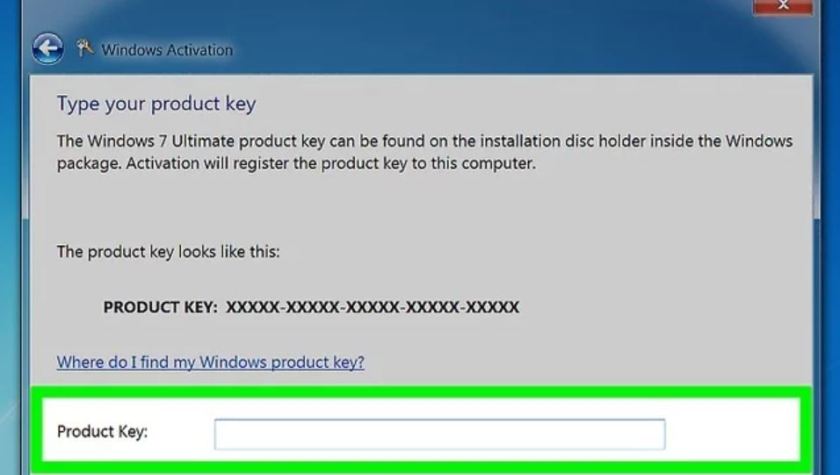Viewport: 840px width, 475px height.
Task: Click the 'Windows 7 Ultimate' description sentence
Action: (425, 141)
